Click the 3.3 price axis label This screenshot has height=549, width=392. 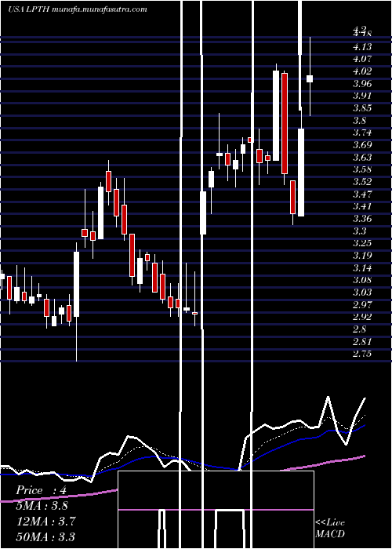(x=359, y=231)
